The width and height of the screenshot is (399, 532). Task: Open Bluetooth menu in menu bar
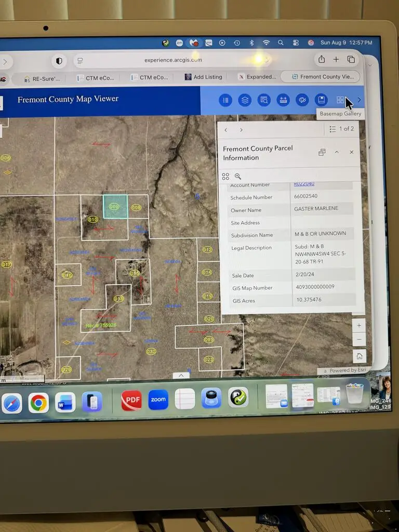pos(251,43)
